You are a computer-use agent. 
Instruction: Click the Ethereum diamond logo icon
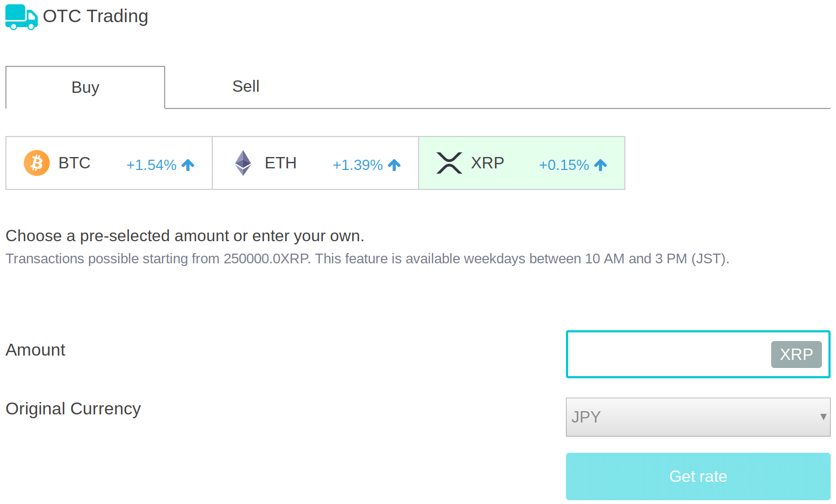[x=243, y=163]
